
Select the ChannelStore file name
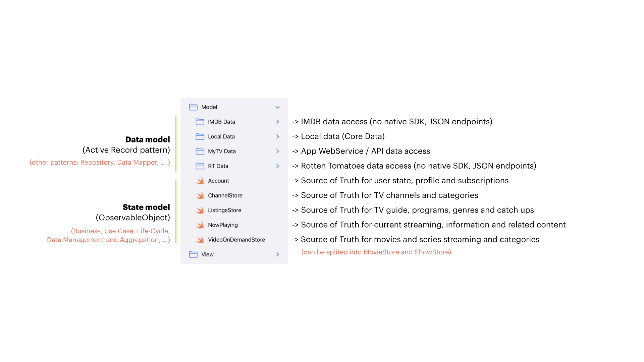pyautogui.click(x=225, y=195)
